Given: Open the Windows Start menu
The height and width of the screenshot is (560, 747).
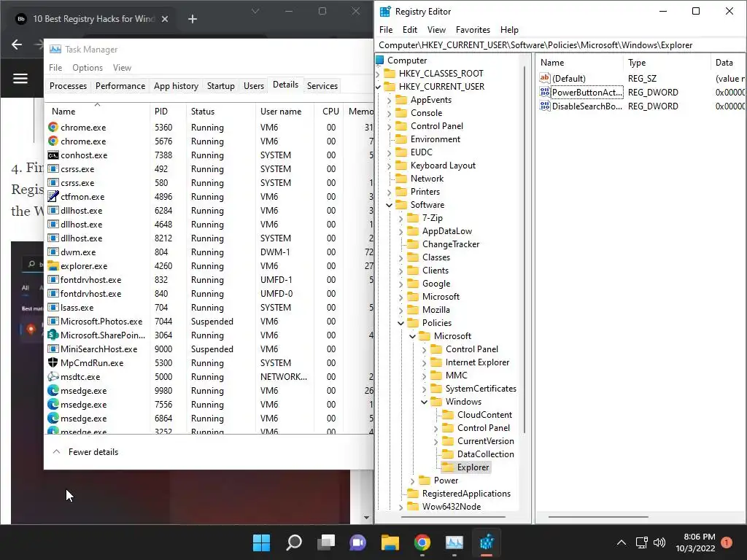Looking at the screenshot, I should coord(261,542).
